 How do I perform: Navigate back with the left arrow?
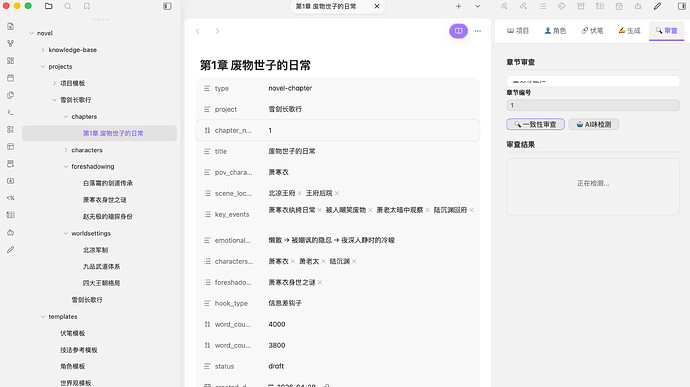click(x=198, y=31)
